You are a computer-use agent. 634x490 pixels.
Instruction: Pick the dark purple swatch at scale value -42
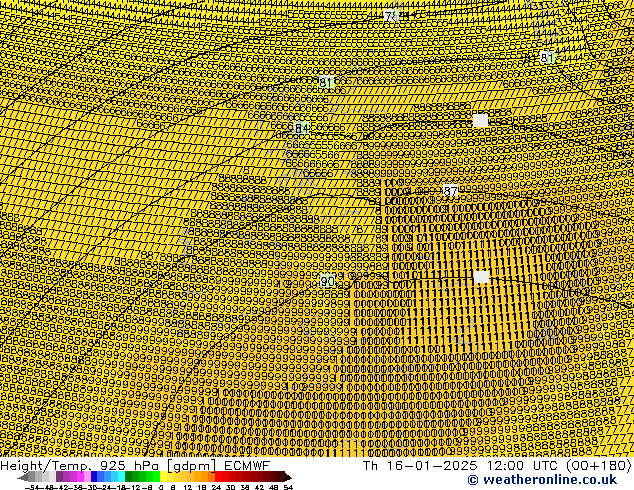click(x=59, y=477)
